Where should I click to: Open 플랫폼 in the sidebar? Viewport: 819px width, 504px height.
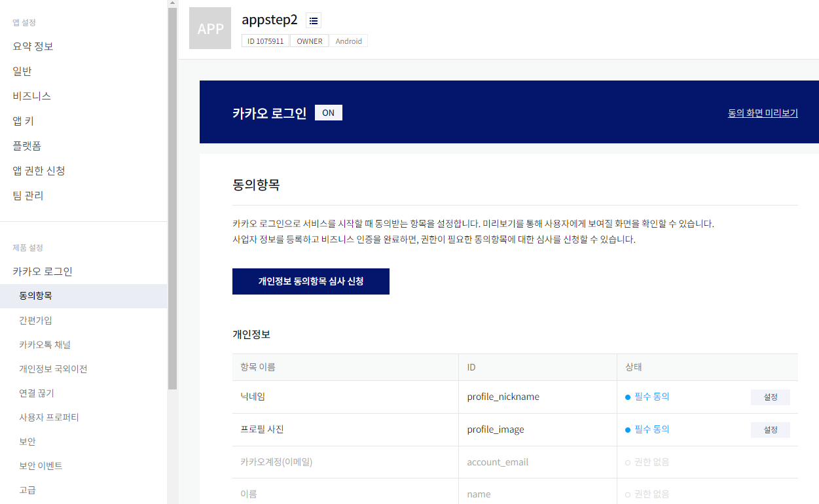(27, 146)
